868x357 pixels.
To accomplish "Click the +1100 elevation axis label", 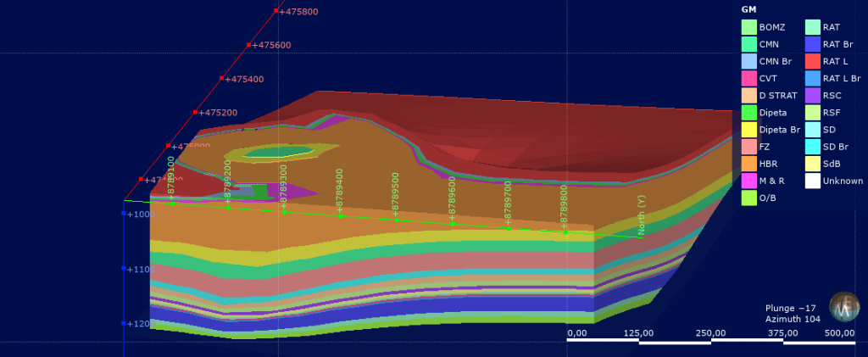I will [x=137, y=269].
